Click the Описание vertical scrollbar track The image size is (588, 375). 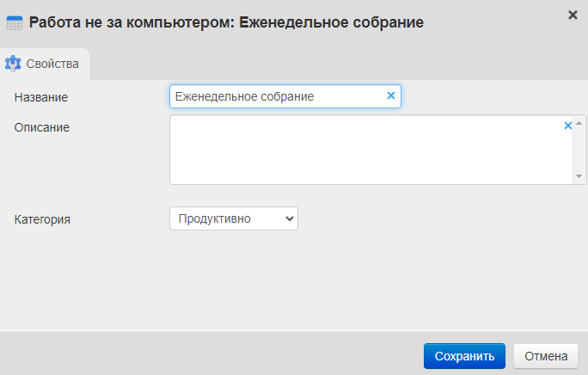point(580,151)
